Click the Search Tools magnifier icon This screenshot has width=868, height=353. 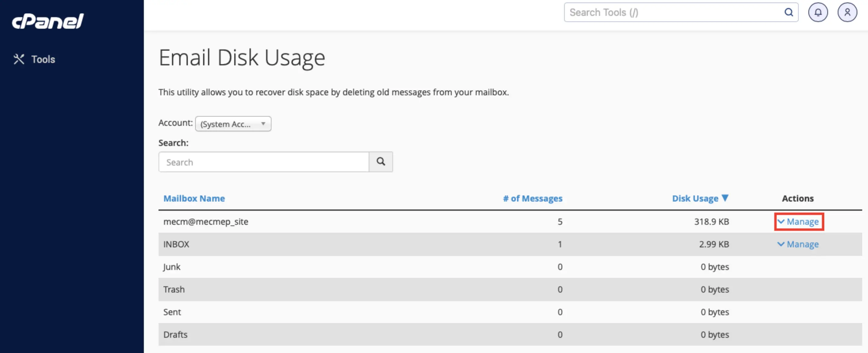(x=789, y=13)
